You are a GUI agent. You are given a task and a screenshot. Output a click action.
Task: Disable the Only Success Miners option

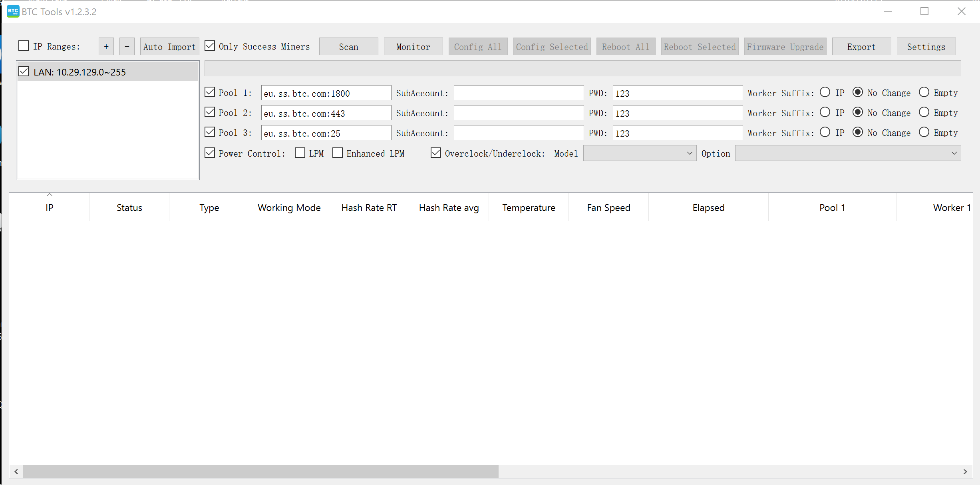[210, 46]
